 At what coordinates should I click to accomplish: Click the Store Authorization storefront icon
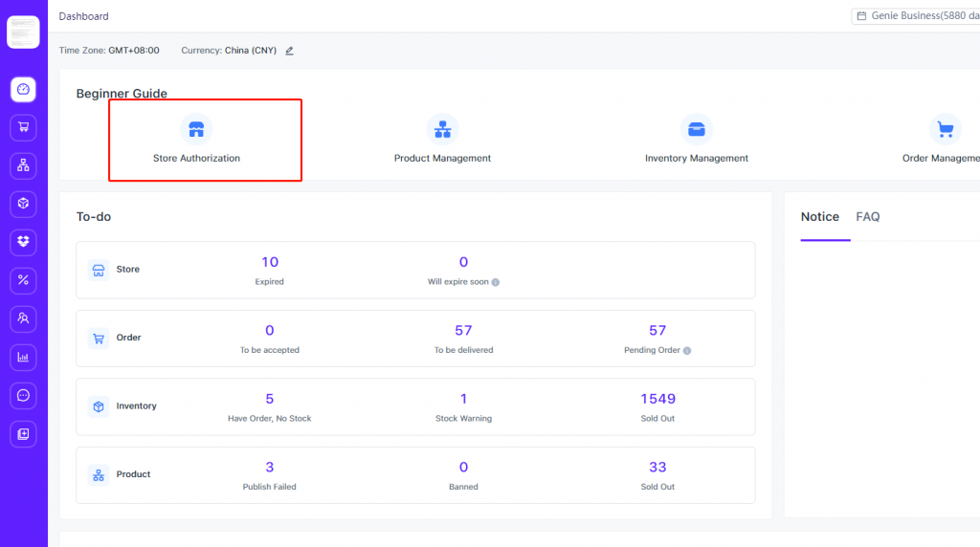196,129
